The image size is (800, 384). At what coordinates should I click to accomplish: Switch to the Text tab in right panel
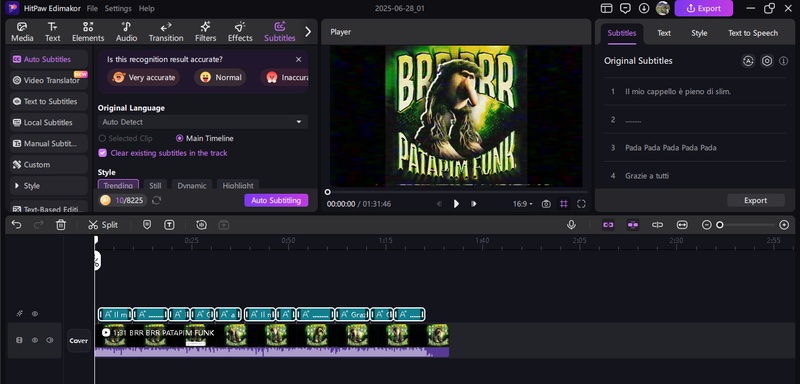tap(664, 33)
